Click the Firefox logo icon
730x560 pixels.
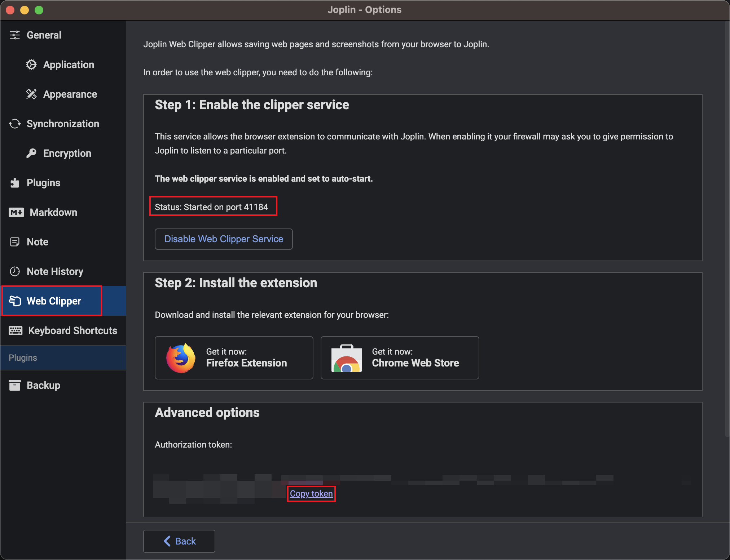(181, 358)
